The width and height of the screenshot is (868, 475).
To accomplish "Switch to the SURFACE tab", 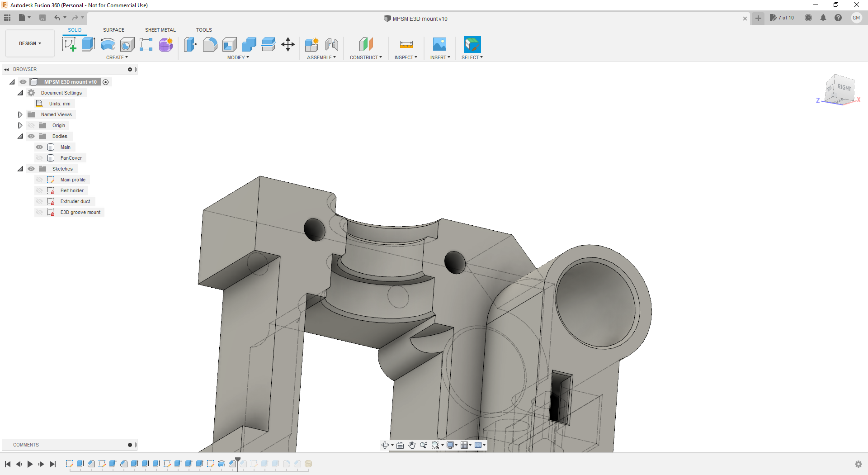I will [x=113, y=30].
